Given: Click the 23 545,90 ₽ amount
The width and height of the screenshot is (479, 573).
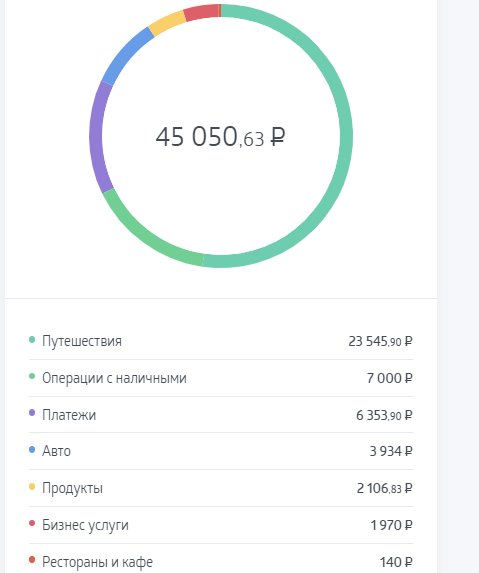Looking at the screenshot, I should click(x=380, y=341).
